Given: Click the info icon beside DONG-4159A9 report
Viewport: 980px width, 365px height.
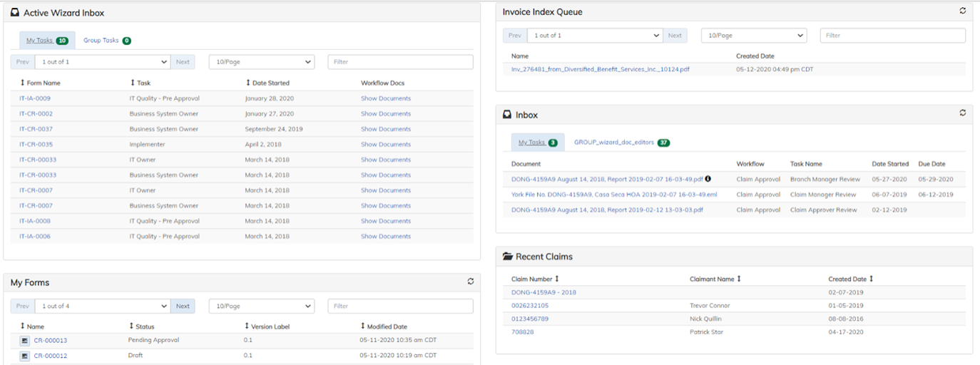Looking at the screenshot, I should 708,179.
